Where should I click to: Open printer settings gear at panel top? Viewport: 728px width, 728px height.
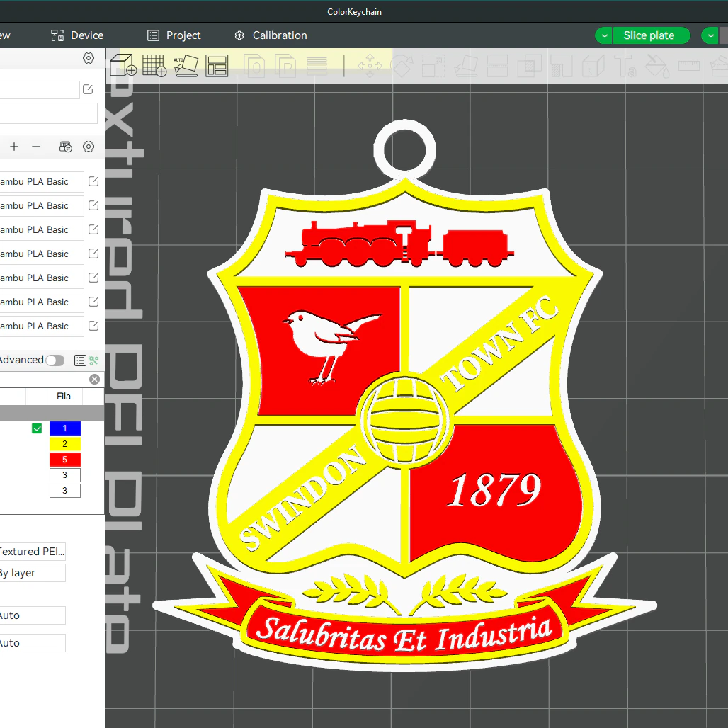pyautogui.click(x=89, y=58)
